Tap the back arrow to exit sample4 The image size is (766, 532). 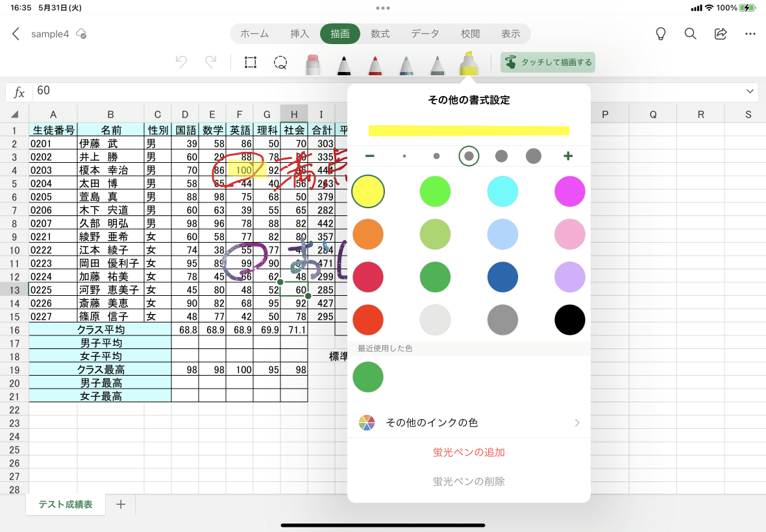(16, 34)
